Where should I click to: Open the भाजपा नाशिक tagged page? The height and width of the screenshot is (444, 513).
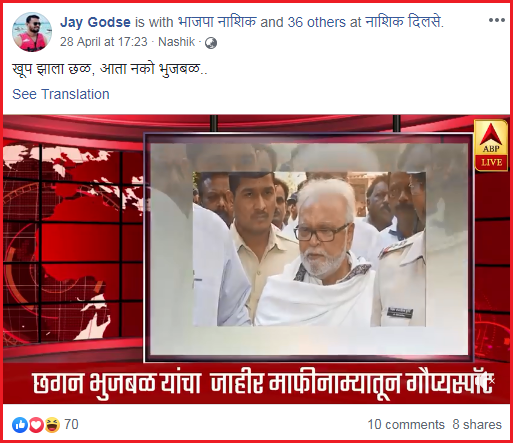tap(217, 22)
